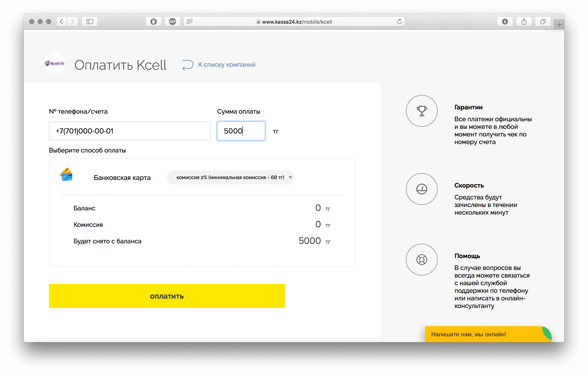
Task: Click the Оплатить Kcell heading
Action: [120, 65]
